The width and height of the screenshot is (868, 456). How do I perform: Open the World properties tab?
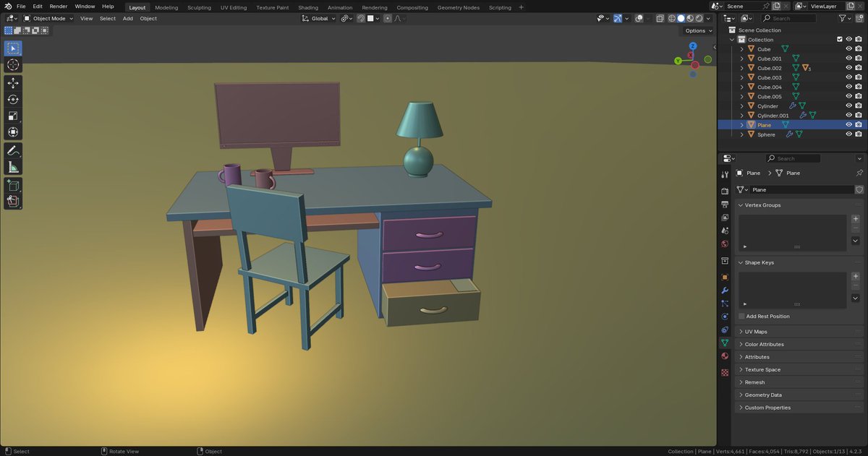tap(725, 244)
